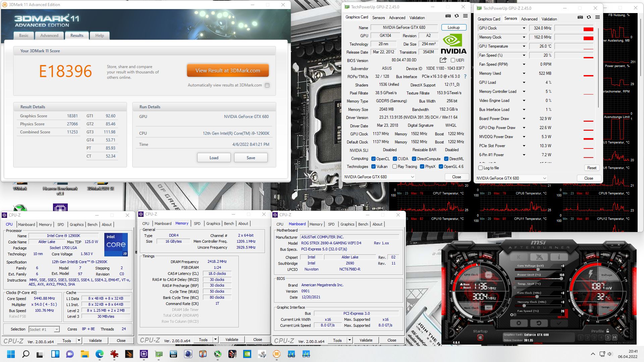Click View Result at 3DMark.com

pyautogui.click(x=228, y=71)
